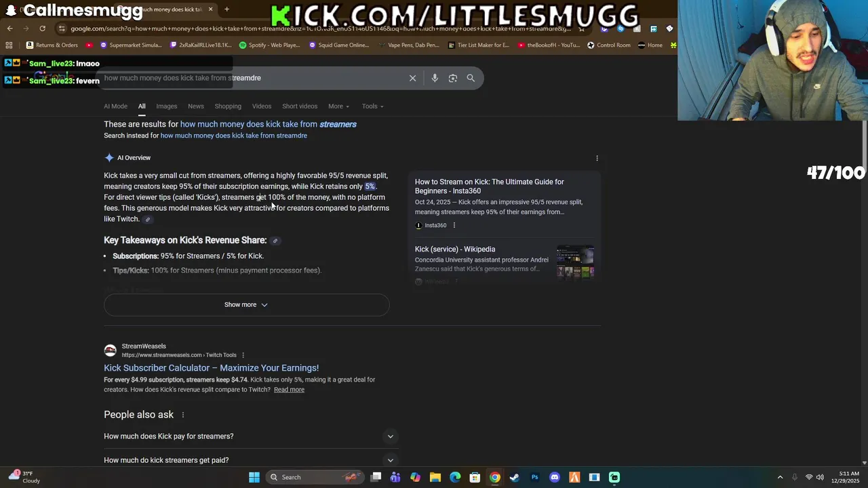Image resolution: width=868 pixels, height=488 pixels.
Task: Reload the page in Chrome
Action: (x=42, y=28)
